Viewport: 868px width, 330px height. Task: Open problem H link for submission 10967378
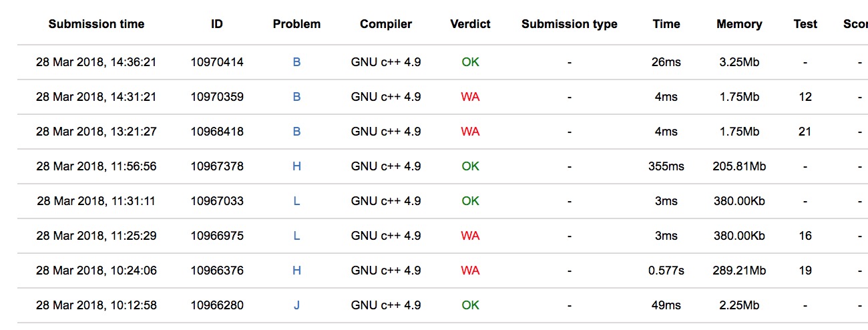(x=296, y=166)
